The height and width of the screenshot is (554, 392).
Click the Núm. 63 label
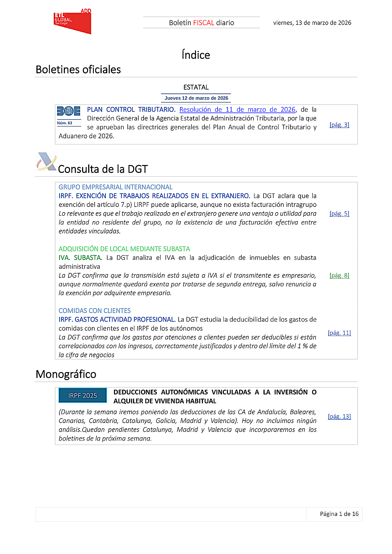click(x=65, y=123)
